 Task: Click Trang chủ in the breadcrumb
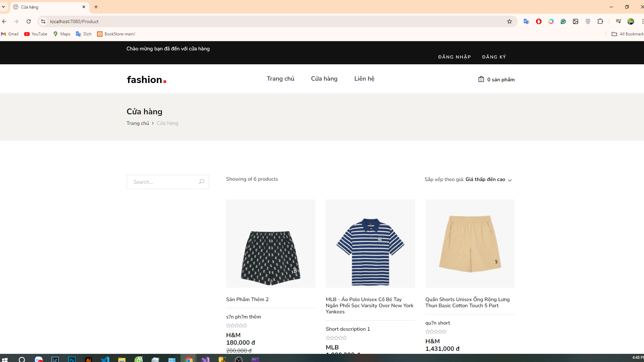click(138, 123)
